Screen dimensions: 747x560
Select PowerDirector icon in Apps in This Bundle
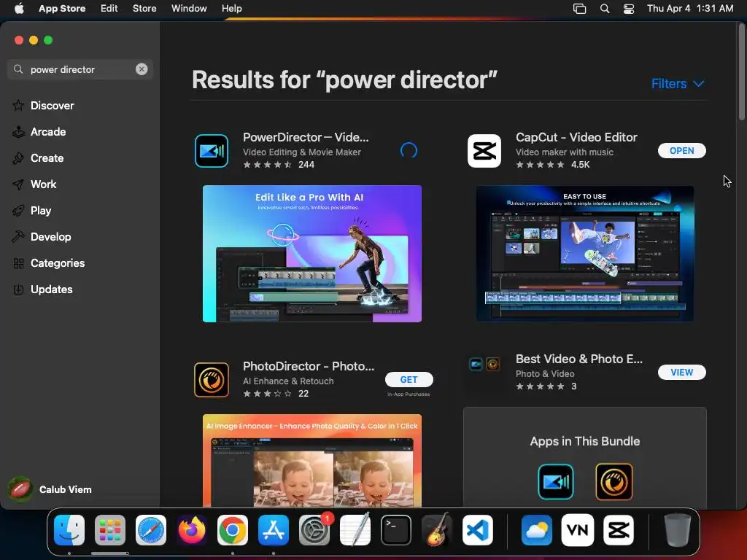[x=555, y=482]
